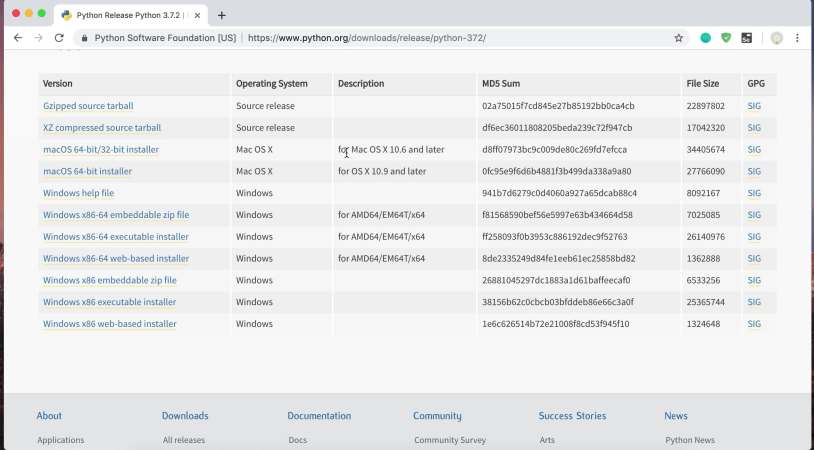This screenshot has width=814, height=450.
Task: Select the Python Release Python 3.7.2 tab
Action: (x=131, y=16)
